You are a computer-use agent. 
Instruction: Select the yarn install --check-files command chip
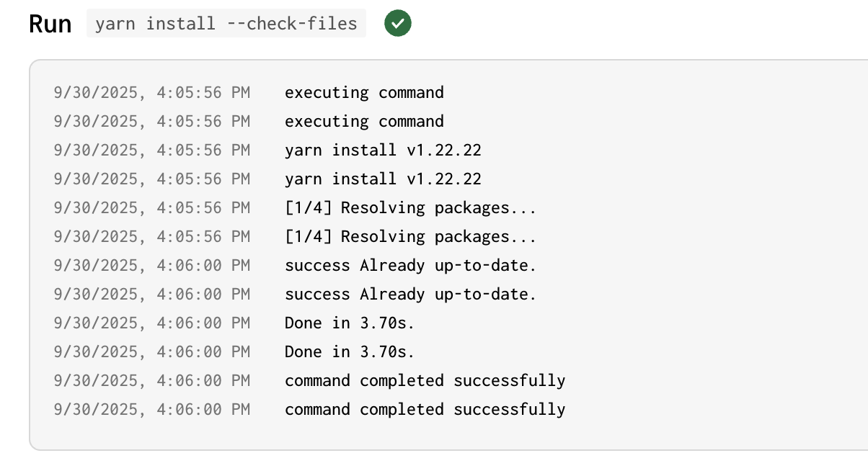[x=226, y=24]
